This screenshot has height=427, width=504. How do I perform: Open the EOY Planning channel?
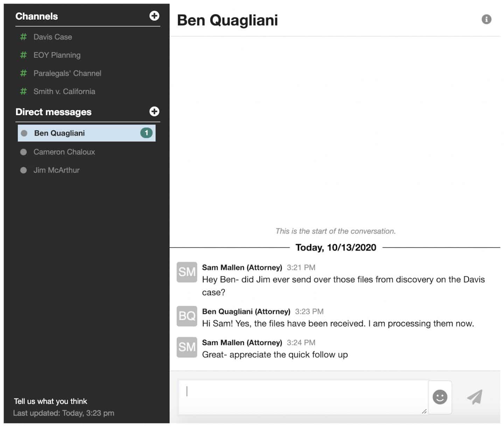coord(57,55)
